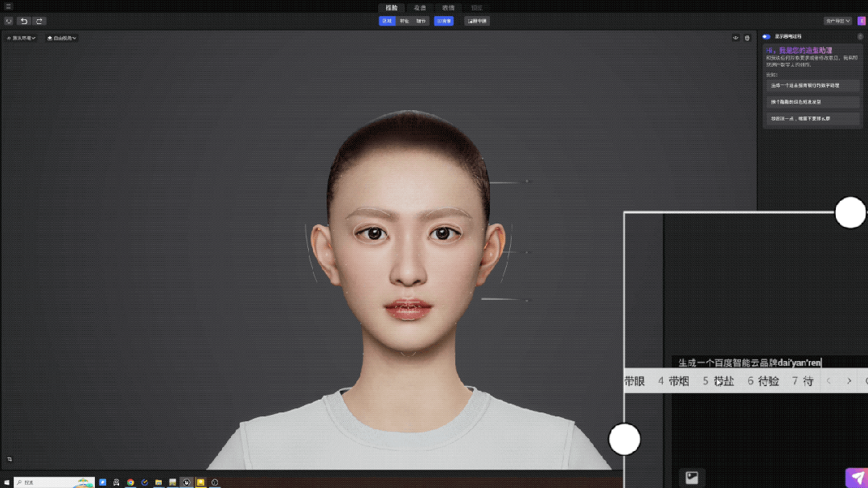
Task: Click the 对称中线 mirror symmetry icon in toolbar
Action: (x=477, y=21)
